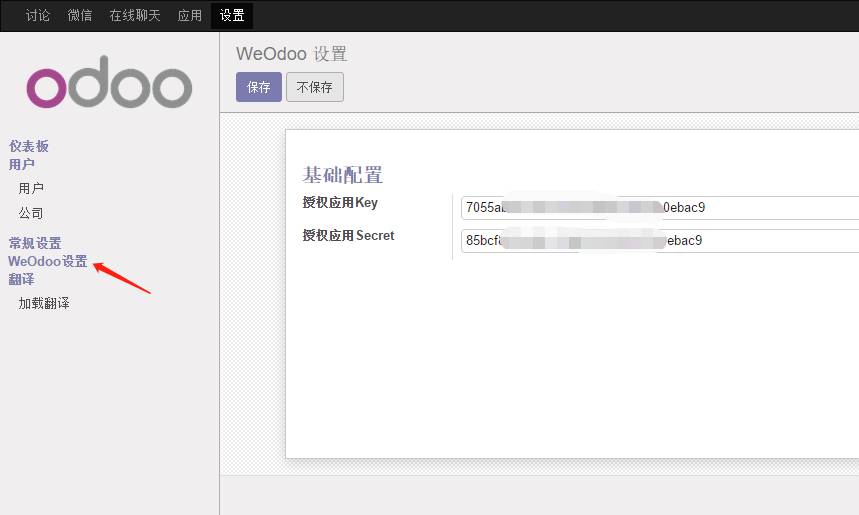The height and width of the screenshot is (515, 859).
Task: Select the 设置 top menu tab
Action: 232,15
